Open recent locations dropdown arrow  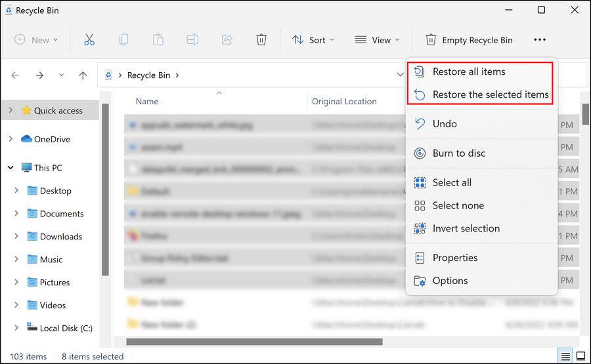[x=61, y=75]
